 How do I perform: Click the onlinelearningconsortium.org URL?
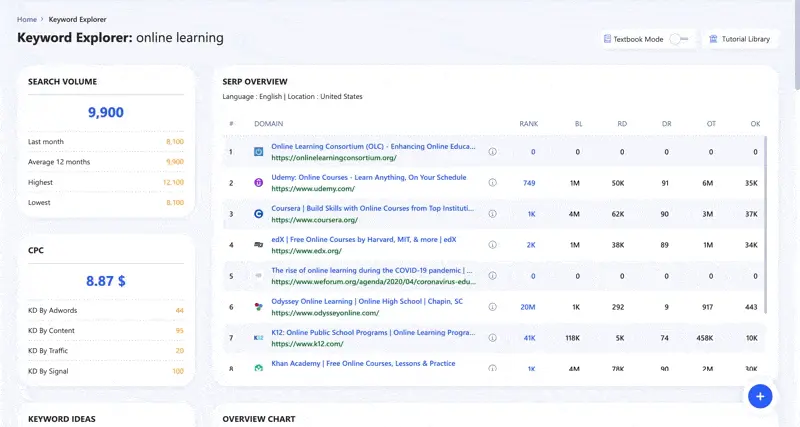[334, 158]
